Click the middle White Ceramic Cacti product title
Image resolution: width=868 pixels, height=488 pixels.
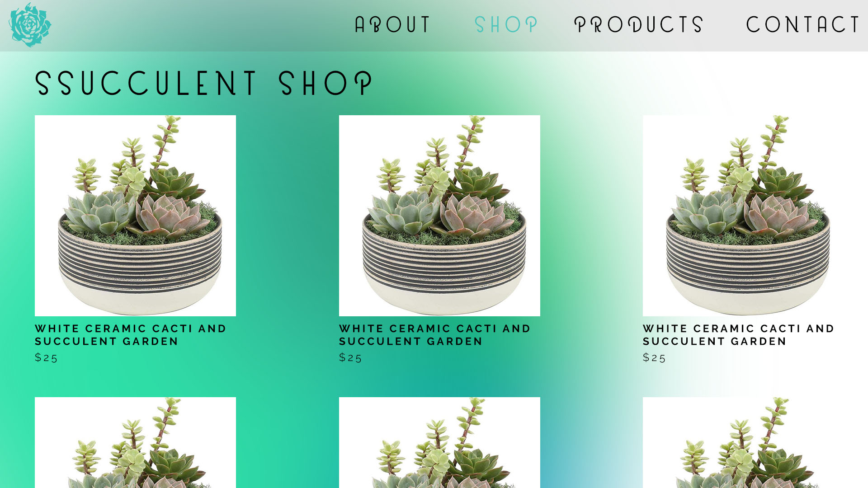[x=435, y=335]
